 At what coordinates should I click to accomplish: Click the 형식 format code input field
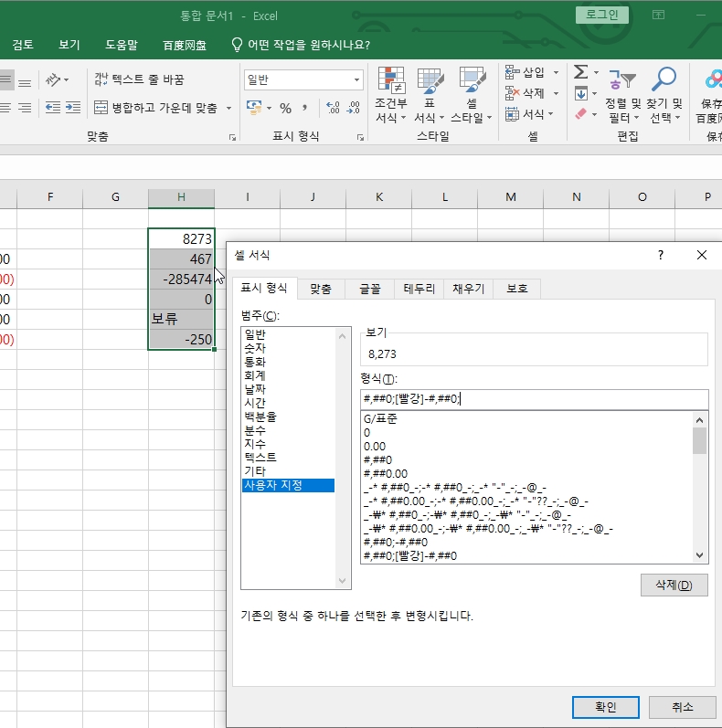[535, 399]
